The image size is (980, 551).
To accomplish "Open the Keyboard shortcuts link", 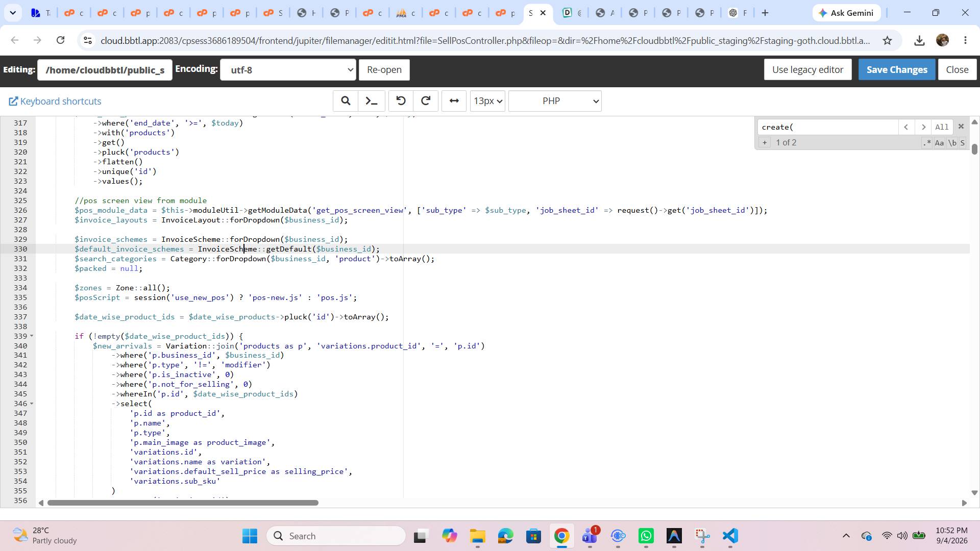I will (55, 101).
